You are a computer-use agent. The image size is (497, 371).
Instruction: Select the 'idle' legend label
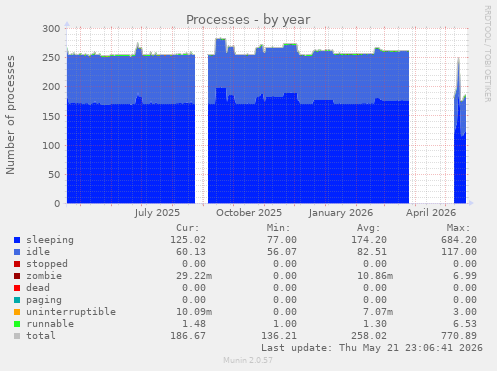[38, 252]
